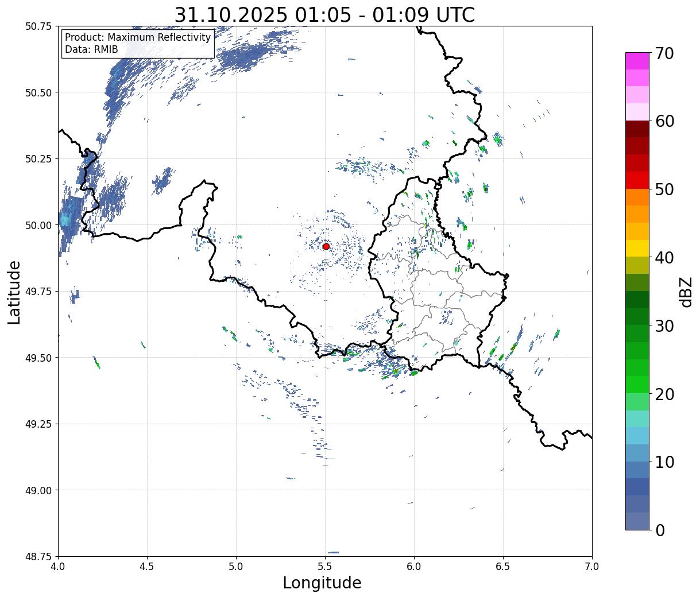The width and height of the screenshot is (700, 597).
Task: Click the dark red colorbar swatch below 60
Action: pos(637,129)
